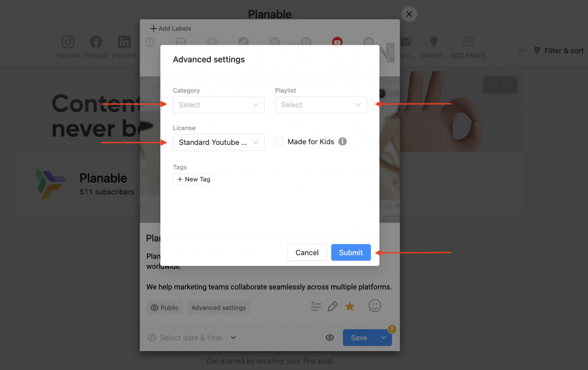Image resolution: width=588 pixels, height=370 pixels.
Task: Click the 'Playlist' label
Action: coord(285,90)
